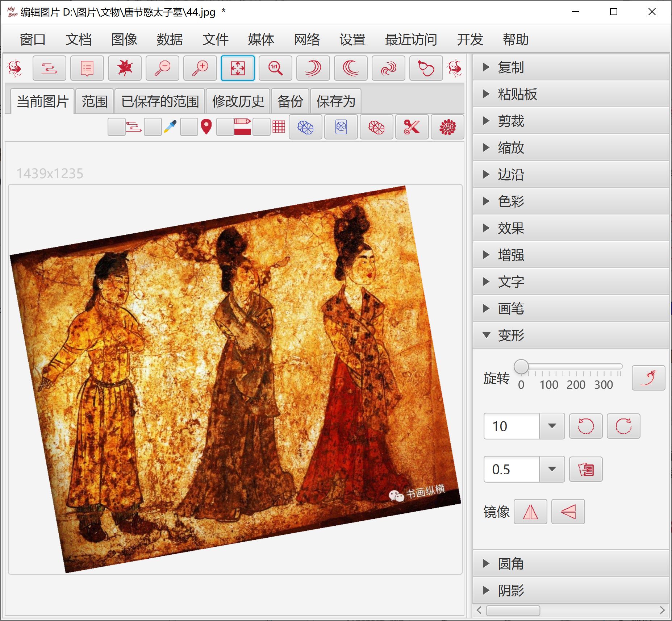Rotate image counter-clockwise by the angle
Image resolution: width=672 pixels, height=621 pixels.
(586, 426)
